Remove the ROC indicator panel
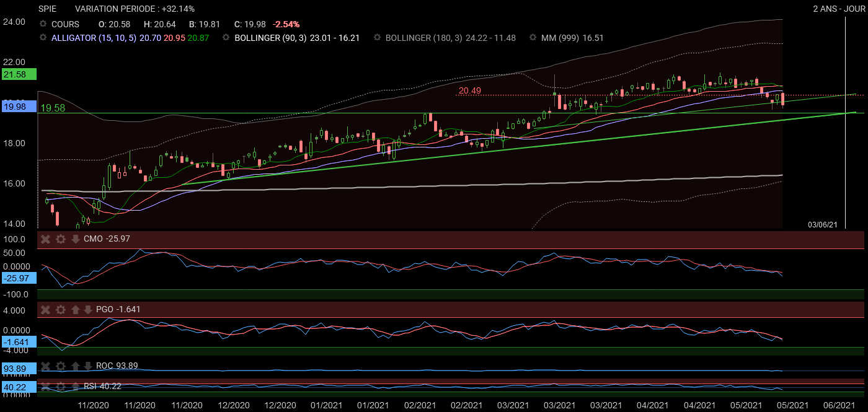The image size is (868, 412). (x=45, y=366)
